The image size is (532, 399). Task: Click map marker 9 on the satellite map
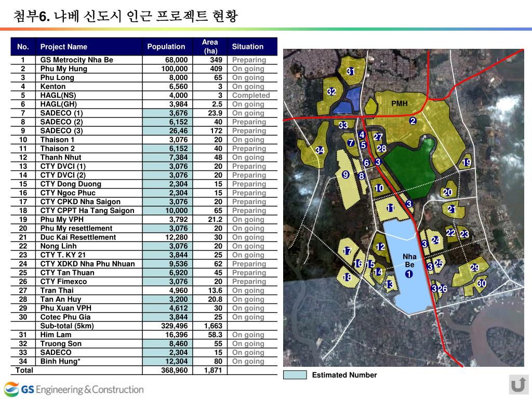click(x=345, y=175)
